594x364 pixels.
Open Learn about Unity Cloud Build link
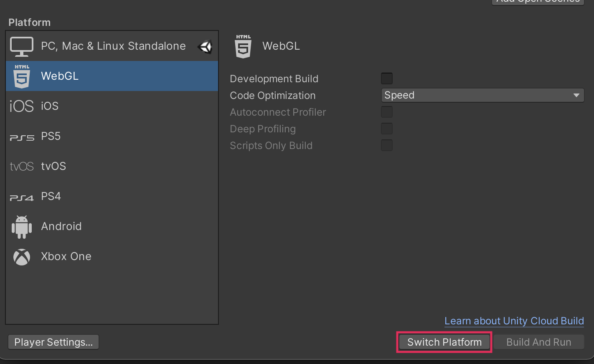click(x=514, y=321)
